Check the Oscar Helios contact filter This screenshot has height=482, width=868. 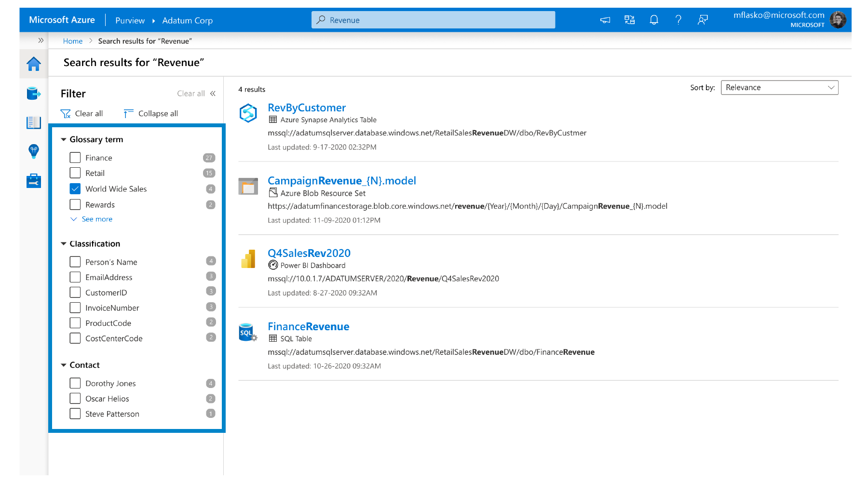pos(75,399)
